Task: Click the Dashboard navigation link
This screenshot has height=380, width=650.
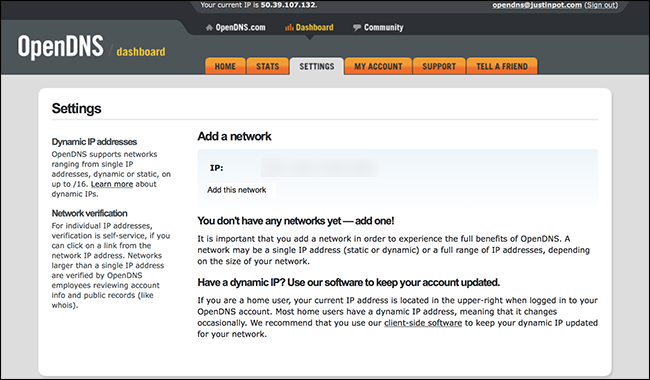Action: pyautogui.click(x=315, y=27)
